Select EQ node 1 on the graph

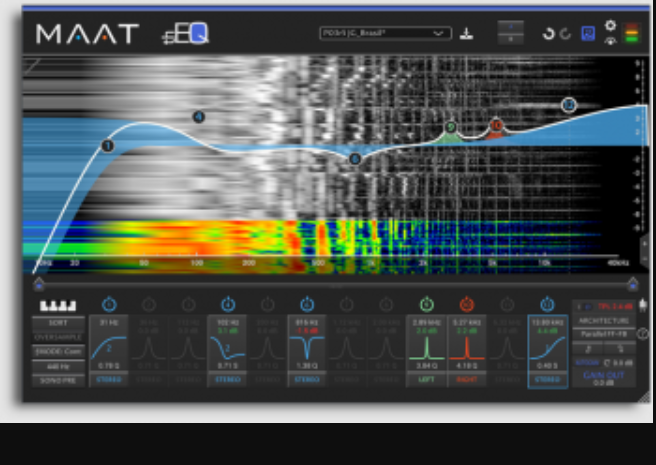coord(108,146)
